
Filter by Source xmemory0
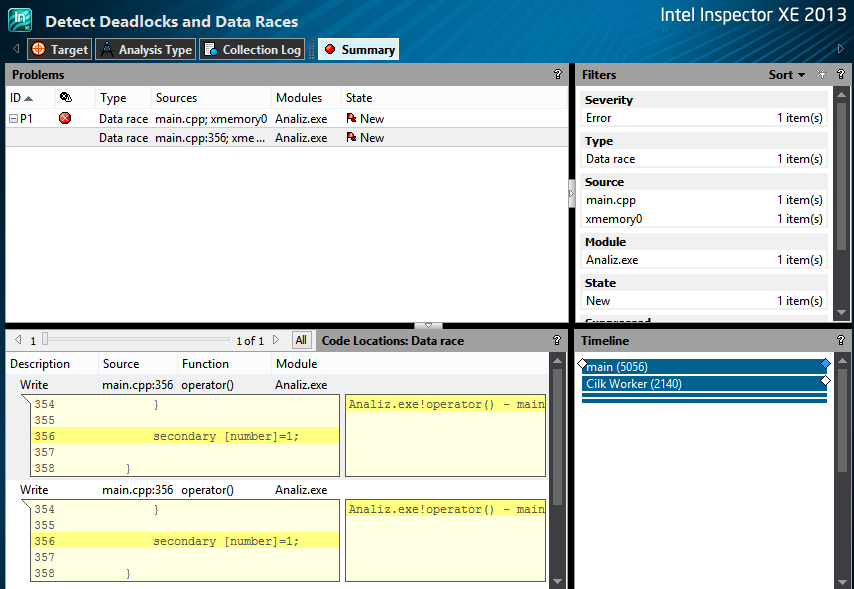click(704, 218)
